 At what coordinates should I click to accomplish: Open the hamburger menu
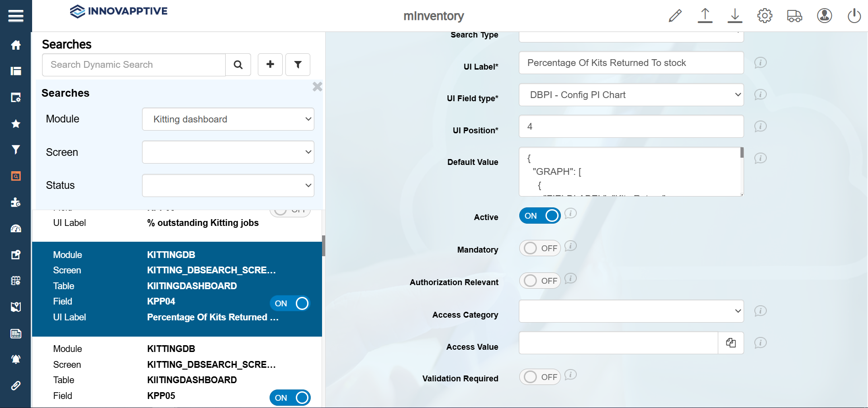pyautogui.click(x=16, y=16)
